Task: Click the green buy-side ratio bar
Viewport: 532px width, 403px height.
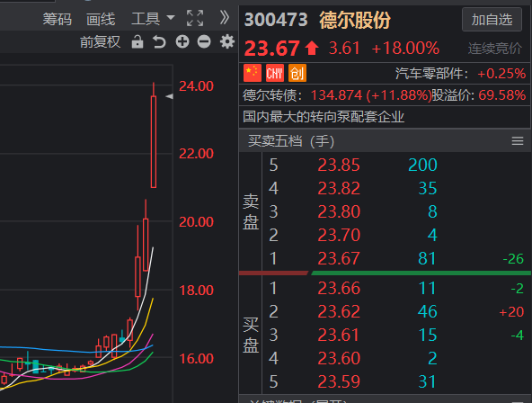Action: [x=421, y=273]
